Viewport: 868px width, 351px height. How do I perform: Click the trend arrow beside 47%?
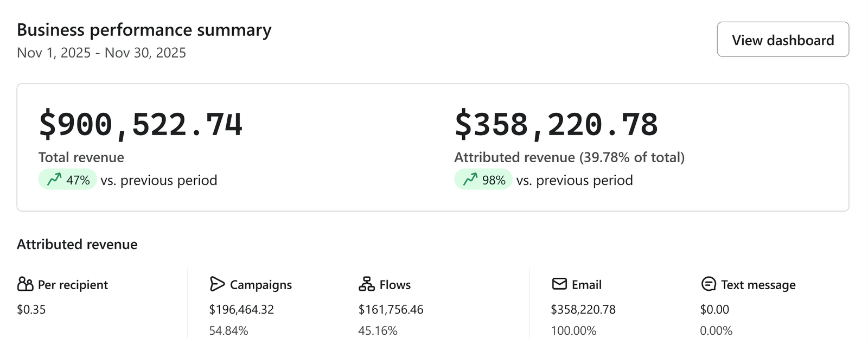tap(54, 180)
